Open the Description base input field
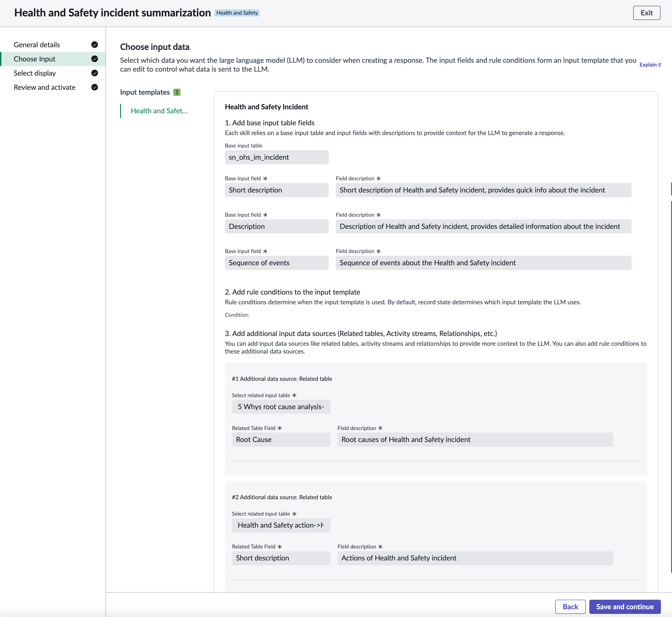 [x=277, y=226]
